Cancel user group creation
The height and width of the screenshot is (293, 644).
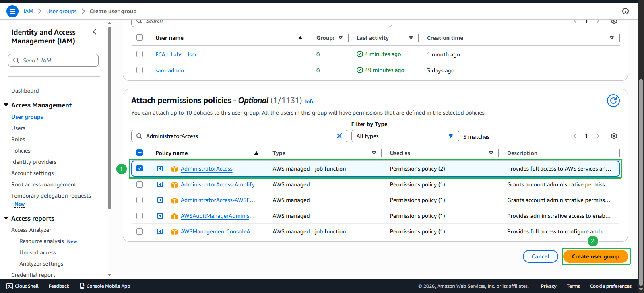click(x=540, y=256)
